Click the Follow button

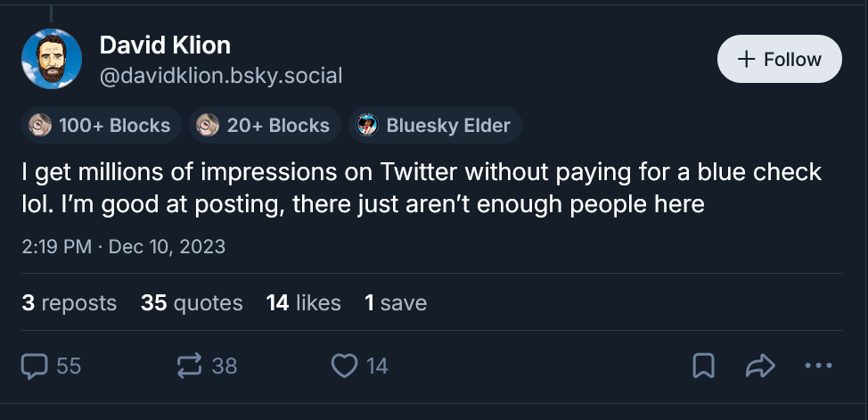[779, 59]
